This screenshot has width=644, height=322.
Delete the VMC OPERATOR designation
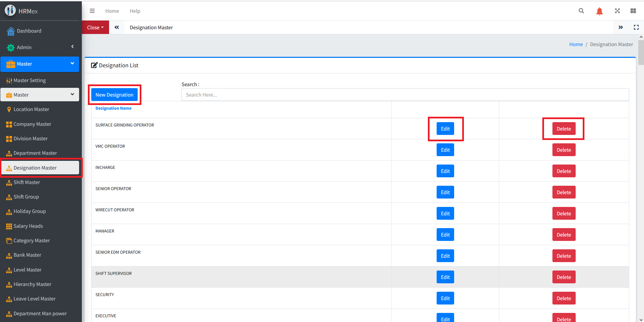(x=564, y=150)
